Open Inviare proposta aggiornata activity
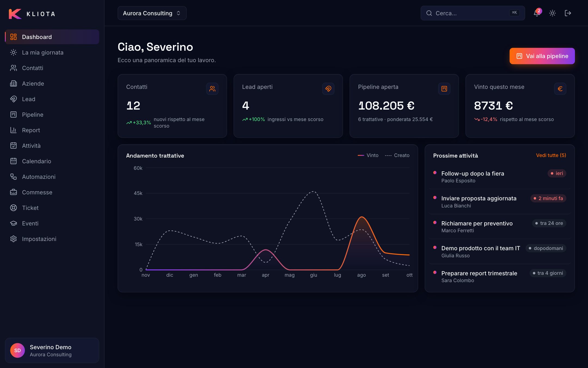This screenshot has width=588, height=368. tap(500, 202)
